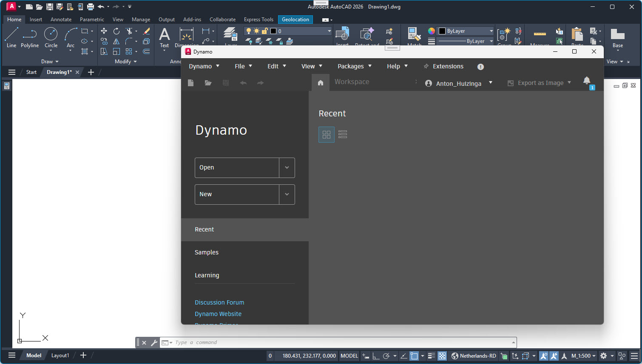Click the Dynamo alert exclamation icon
This screenshot has width=642, height=364.
pos(480,67)
